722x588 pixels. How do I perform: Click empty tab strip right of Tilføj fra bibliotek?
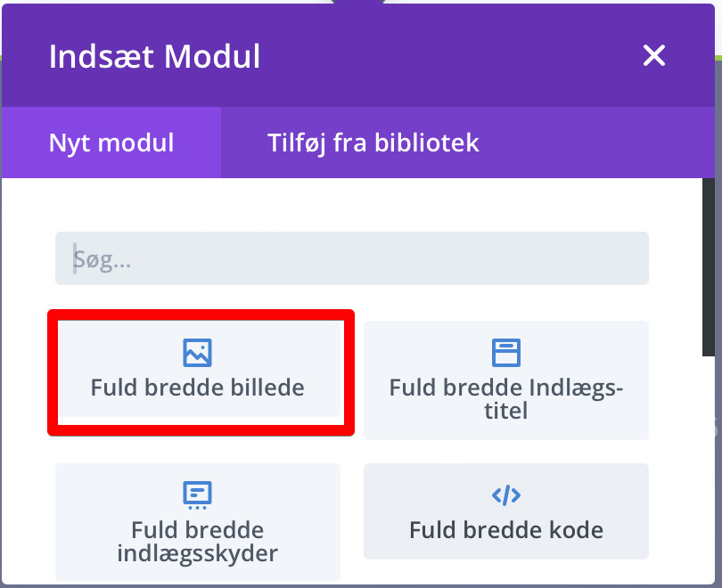tap(606, 143)
